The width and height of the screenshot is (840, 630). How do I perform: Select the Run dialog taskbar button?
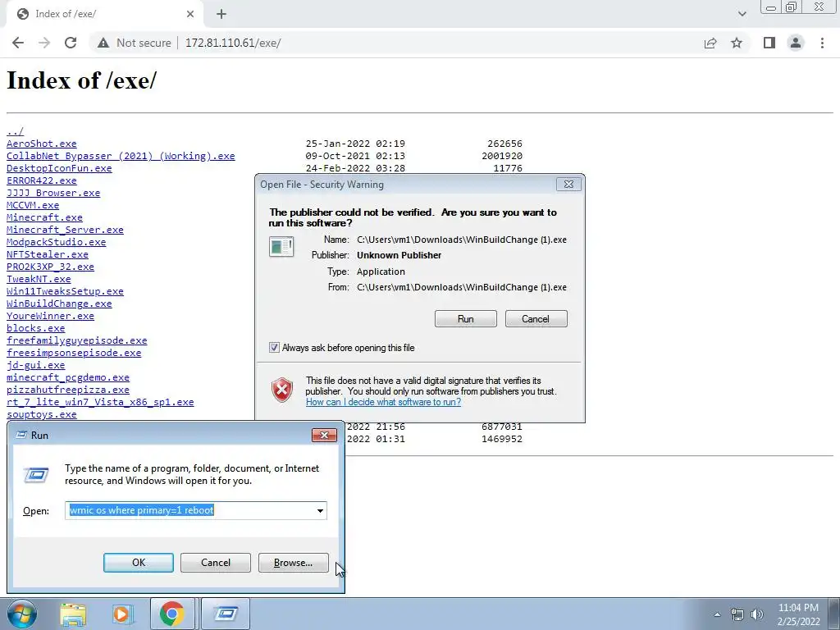click(x=225, y=614)
